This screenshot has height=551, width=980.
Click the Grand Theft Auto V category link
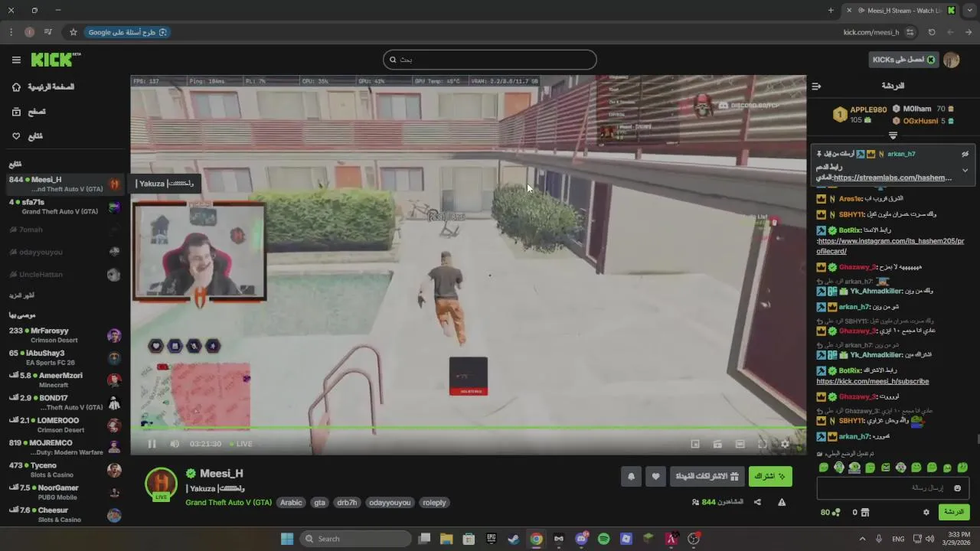[x=229, y=503]
